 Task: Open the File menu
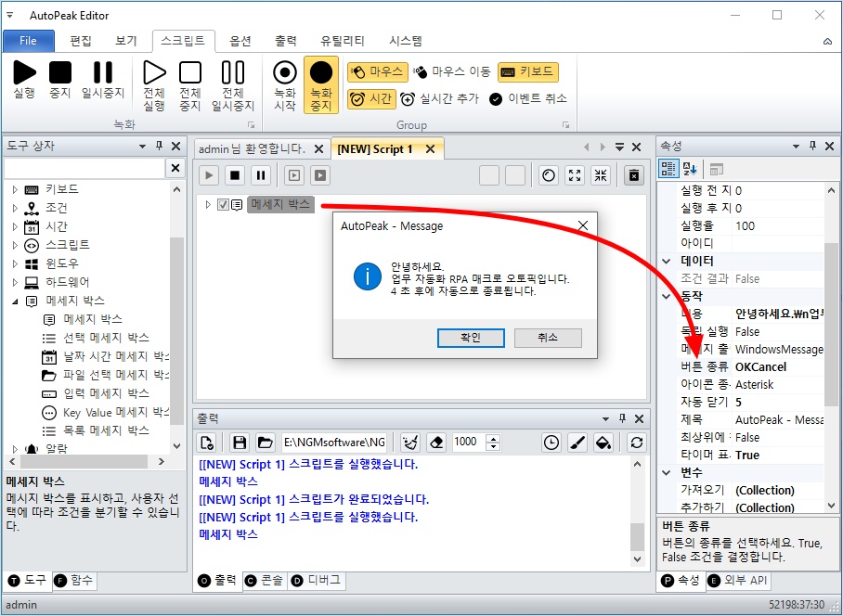[x=29, y=41]
